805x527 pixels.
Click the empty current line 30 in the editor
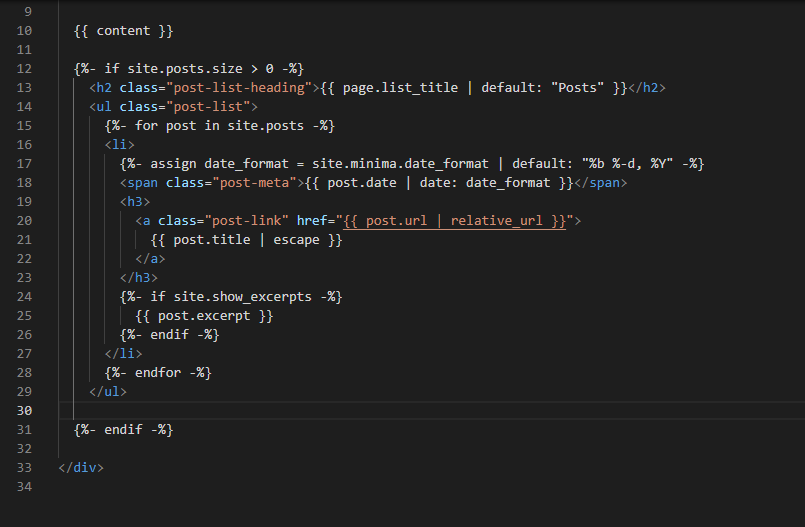click(x=400, y=411)
